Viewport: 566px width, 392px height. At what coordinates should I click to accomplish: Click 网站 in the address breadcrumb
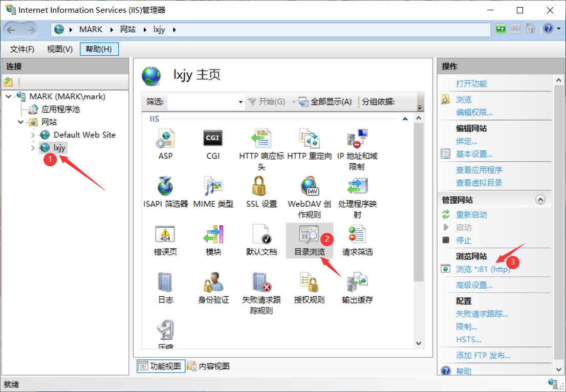coord(128,30)
